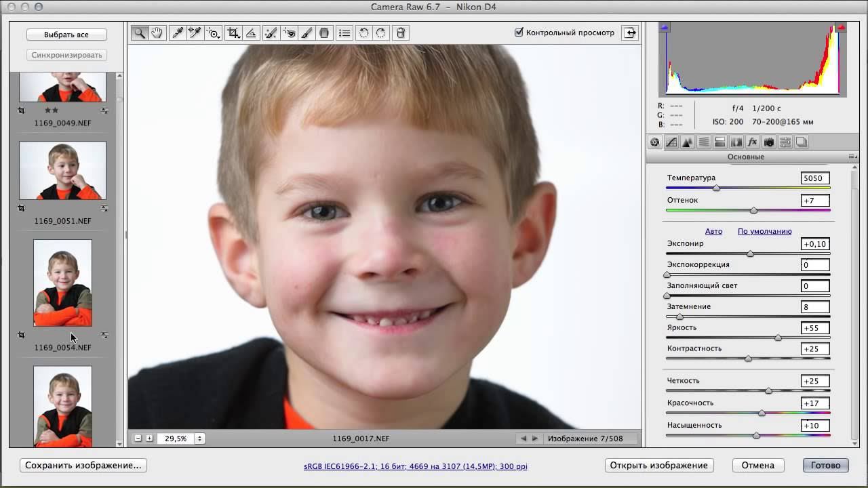Select the Straighten tool
The image size is (868, 488).
[x=251, y=33]
